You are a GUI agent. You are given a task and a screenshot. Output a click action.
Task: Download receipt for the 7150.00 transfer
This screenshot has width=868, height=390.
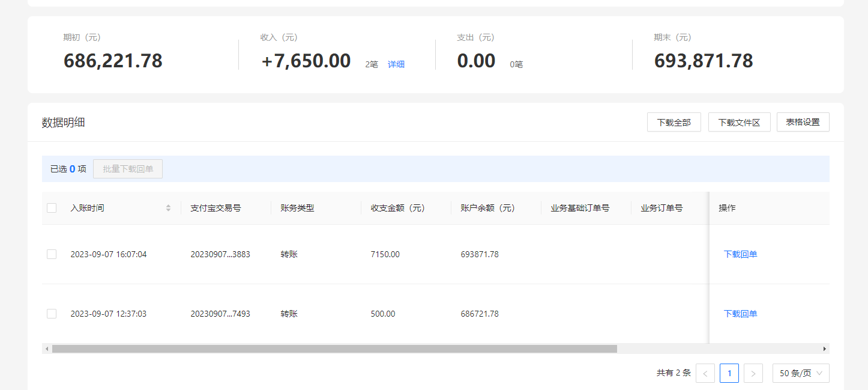click(741, 254)
